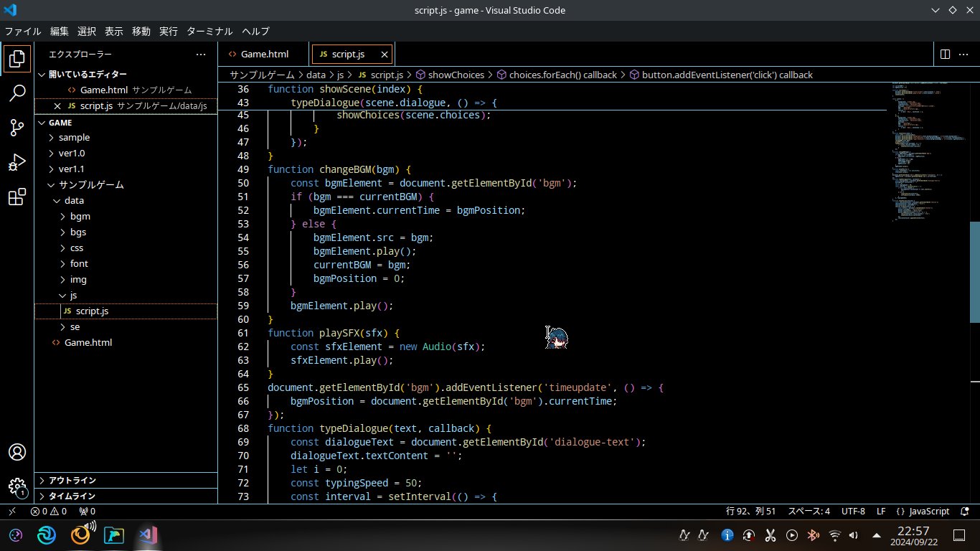Screen dimensions: 980x551
Task: Open the Accounts menu icon
Action: (x=17, y=453)
